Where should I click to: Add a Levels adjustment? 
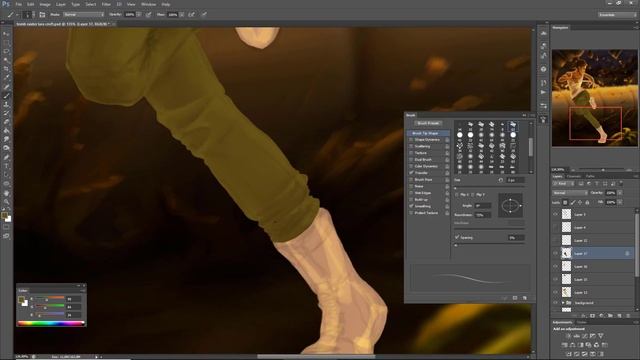click(x=576, y=336)
